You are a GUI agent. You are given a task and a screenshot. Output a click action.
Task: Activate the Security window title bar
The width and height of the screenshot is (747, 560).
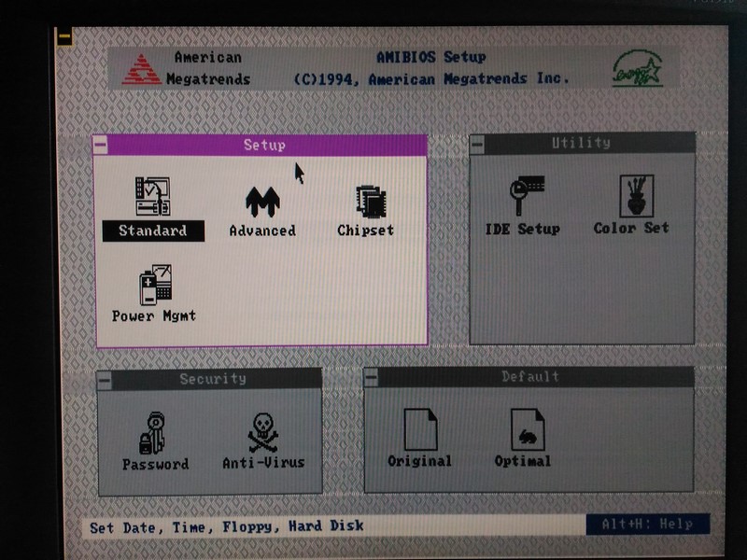coord(215,379)
